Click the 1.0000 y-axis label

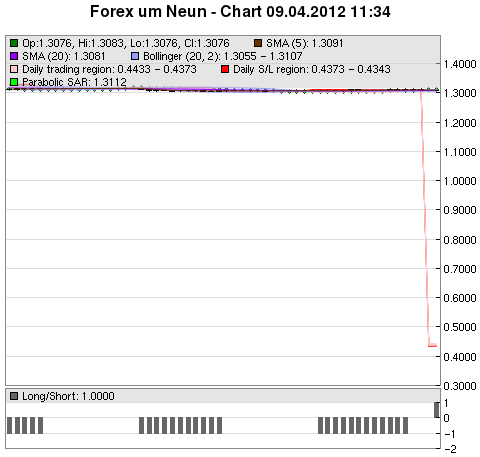coord(460,181)
